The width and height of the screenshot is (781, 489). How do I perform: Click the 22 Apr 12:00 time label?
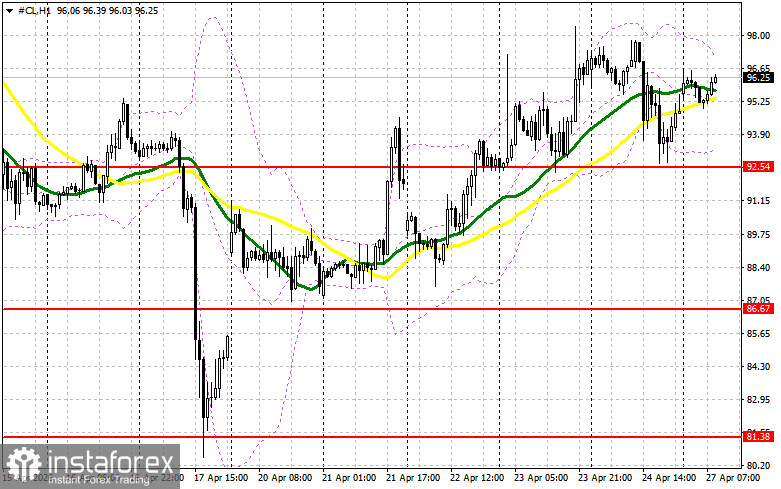click(x=477, y=478)
